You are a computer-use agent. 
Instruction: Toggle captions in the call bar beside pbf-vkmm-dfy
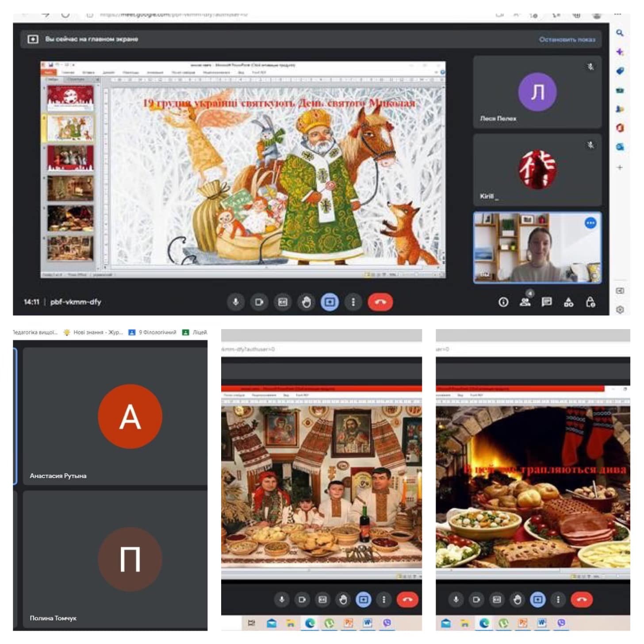[x=283, y=302]
